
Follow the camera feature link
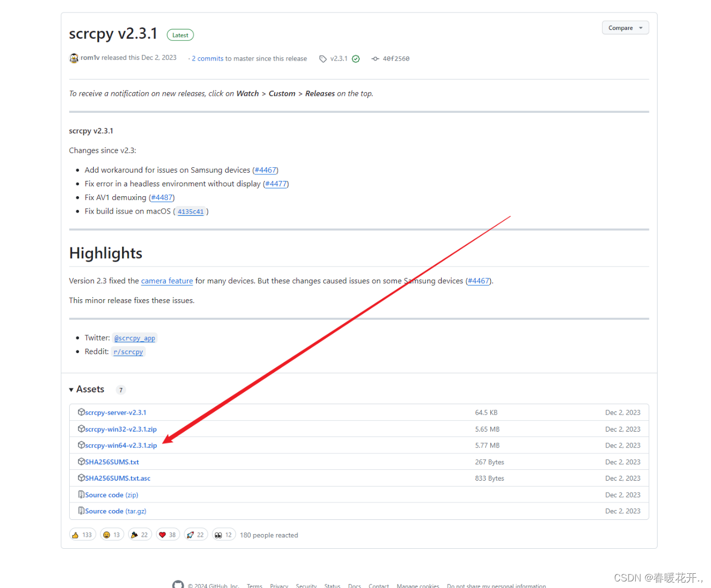(x=167, y=281)
